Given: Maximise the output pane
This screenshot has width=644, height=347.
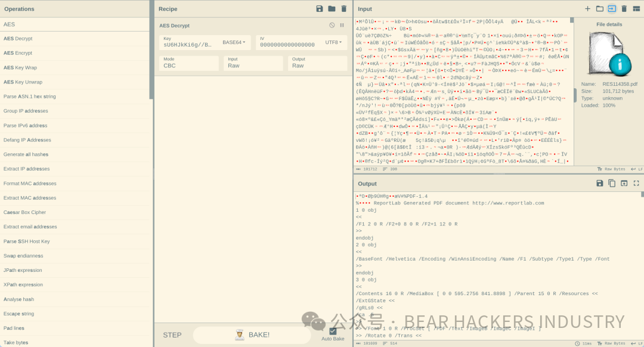Looking at the screenshot, I should pos(636,184).
